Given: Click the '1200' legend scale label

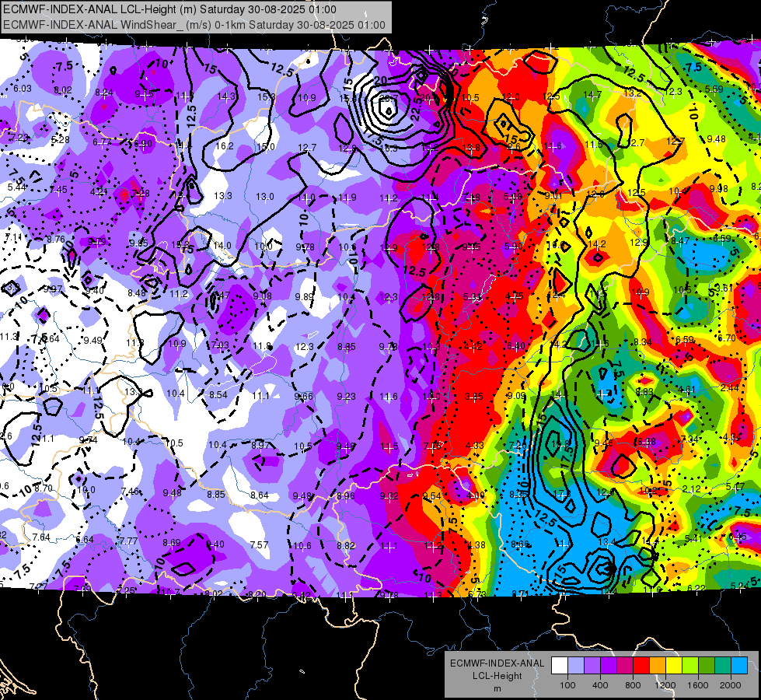Looking at the screenshot, I should coord(665,685).
